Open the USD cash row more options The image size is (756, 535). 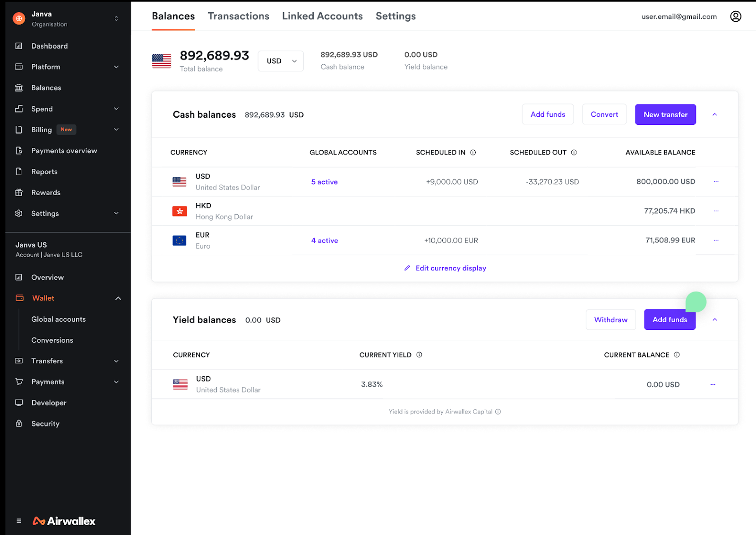click(716, 181)
